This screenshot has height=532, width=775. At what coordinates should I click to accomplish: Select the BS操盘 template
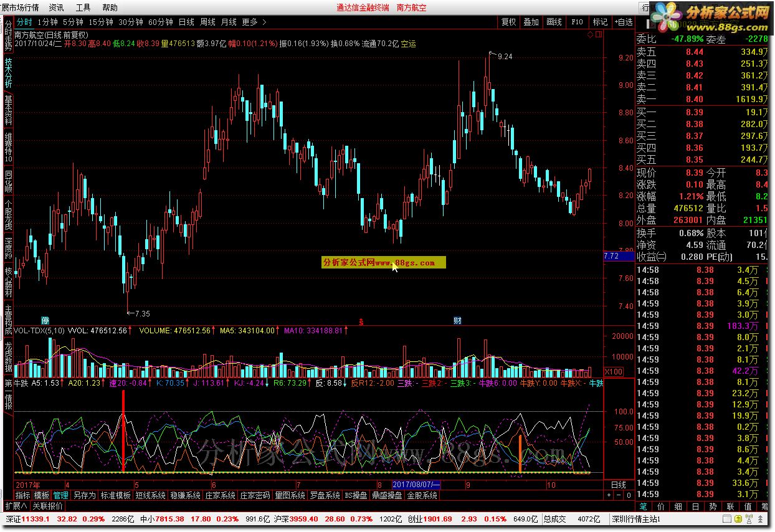356,495
